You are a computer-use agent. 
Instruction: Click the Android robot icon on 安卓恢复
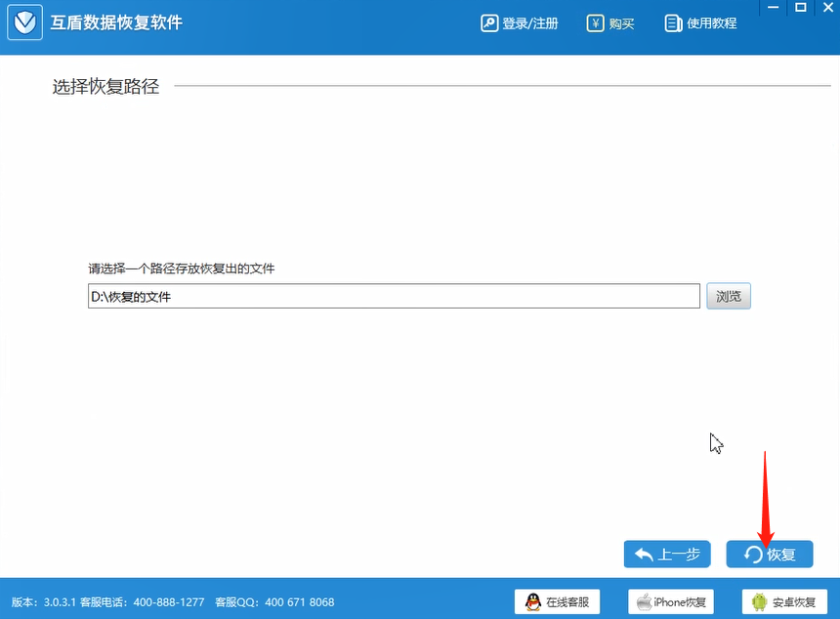[759, 601]
